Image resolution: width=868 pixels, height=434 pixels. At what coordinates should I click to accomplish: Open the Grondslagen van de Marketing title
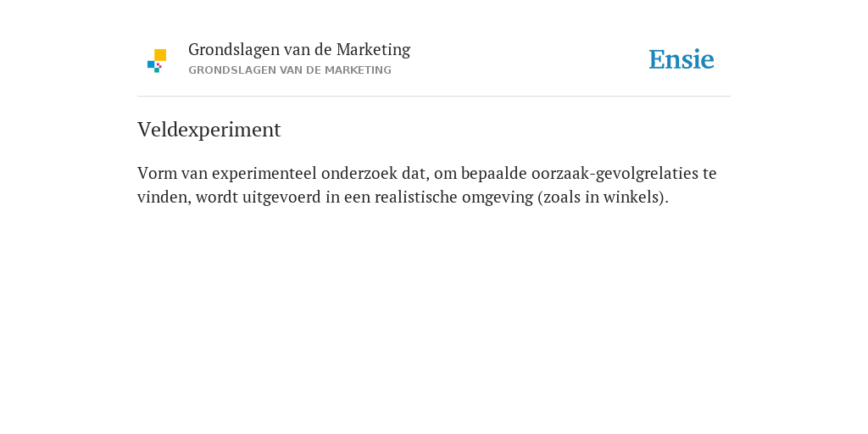299,50
